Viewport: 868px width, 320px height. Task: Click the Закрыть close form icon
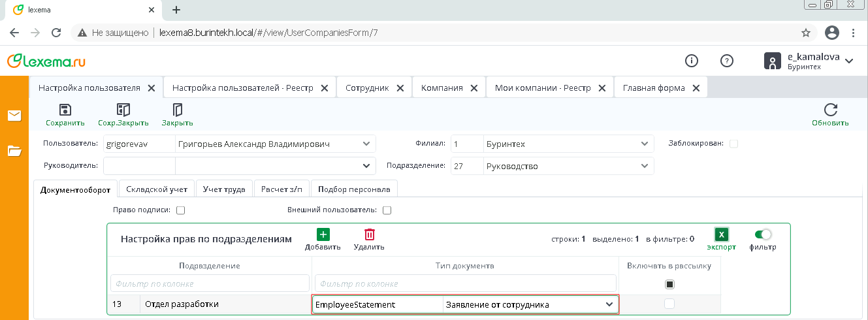pyautogui.click(x=177, y=110)
